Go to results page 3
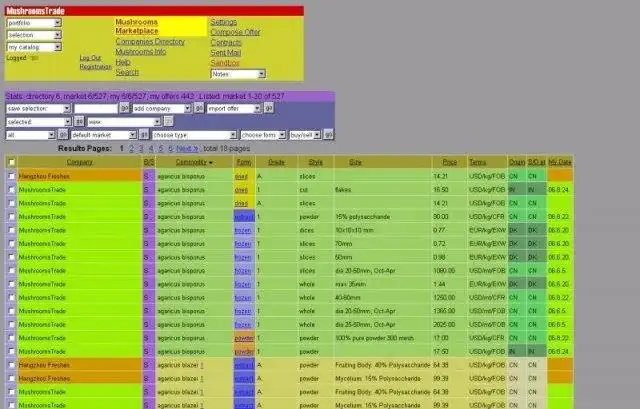 pos(141,149)
